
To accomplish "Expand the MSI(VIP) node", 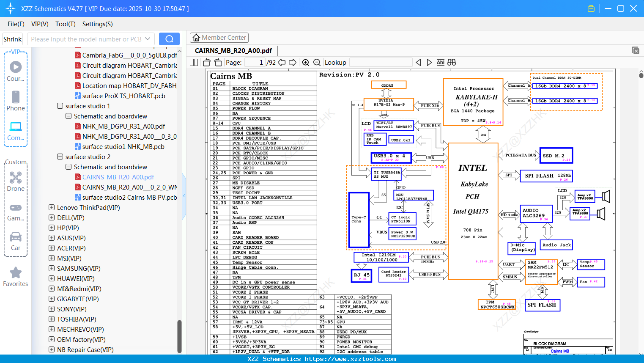I will coord(52,258).
